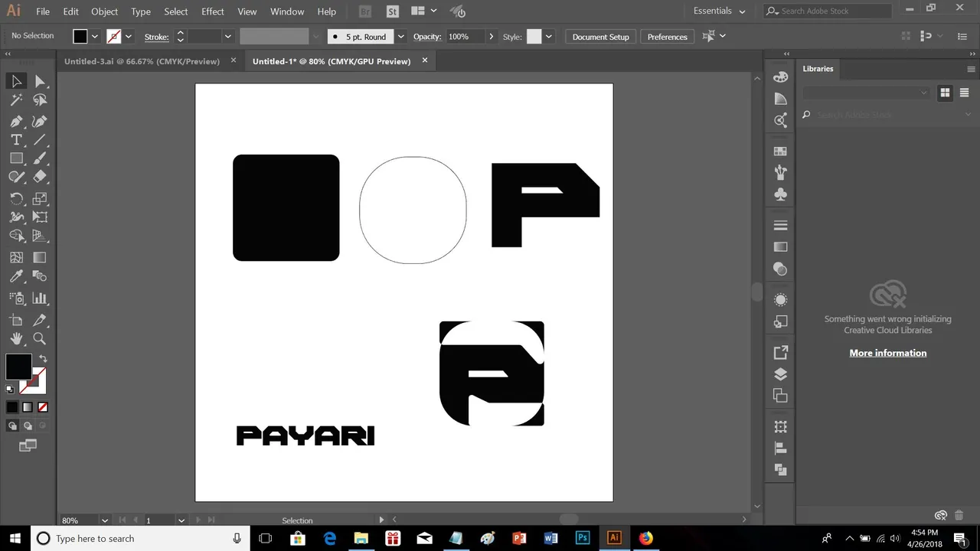Select the Lasso tool
This screenshot has width=980, height=551.
40,99
